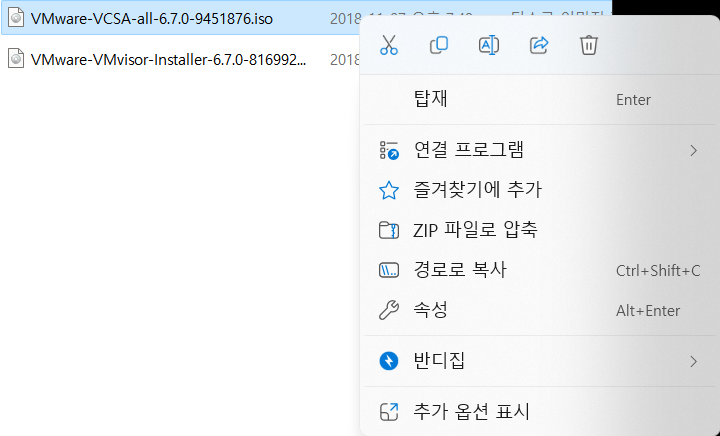This screenshot has height=436, width=720.
Task: Click the Share icon
Action: 539,45
